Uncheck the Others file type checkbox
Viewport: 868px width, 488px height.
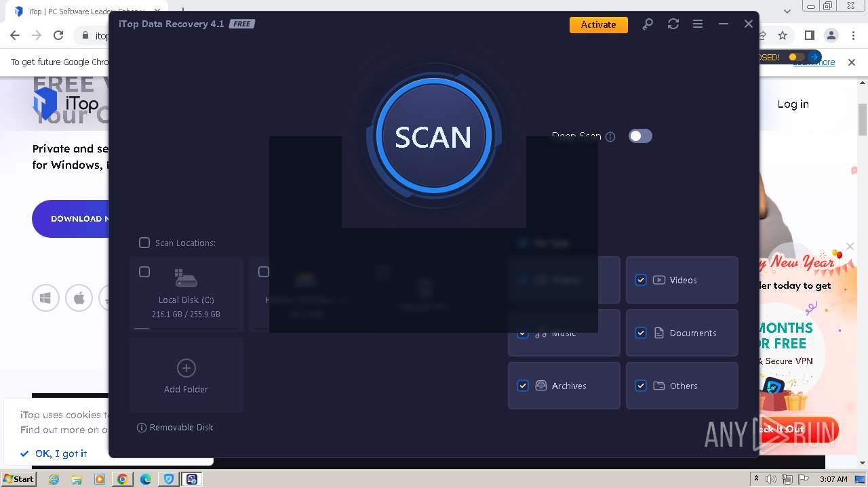click(641, 386)
